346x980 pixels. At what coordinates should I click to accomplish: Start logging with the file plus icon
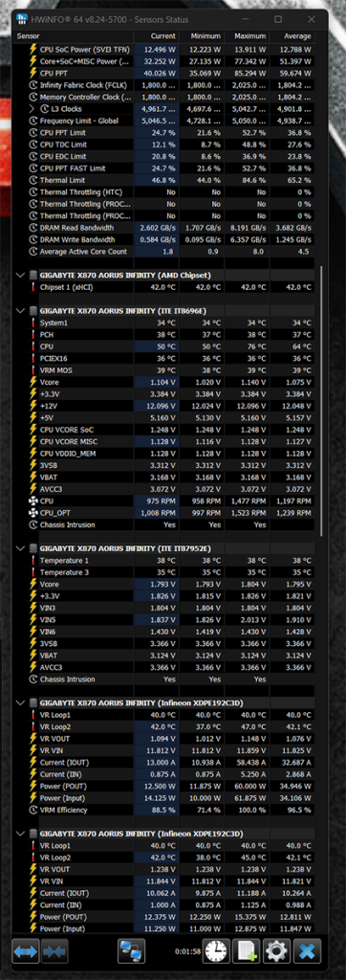pos(246,952)
